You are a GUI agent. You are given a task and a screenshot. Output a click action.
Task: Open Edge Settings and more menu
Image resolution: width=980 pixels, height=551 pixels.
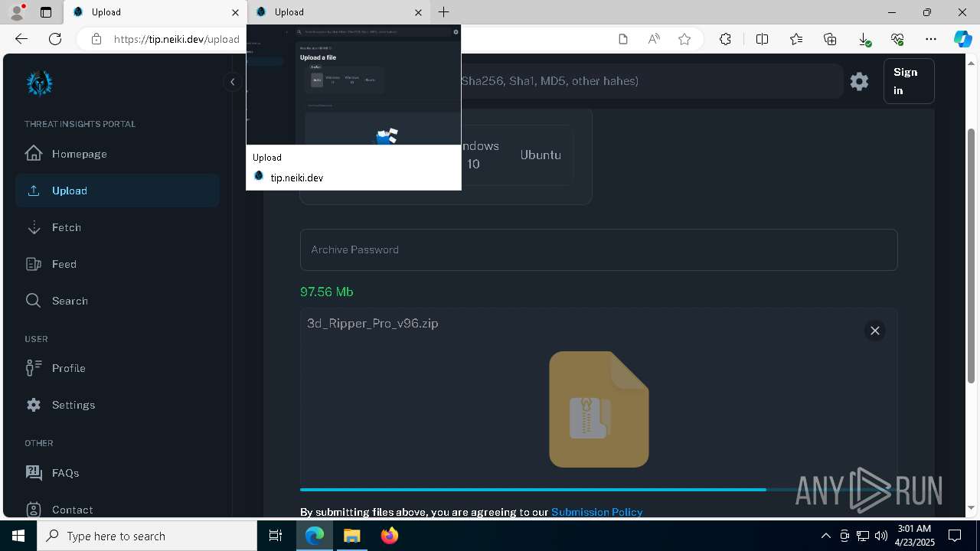click(931, 39)
